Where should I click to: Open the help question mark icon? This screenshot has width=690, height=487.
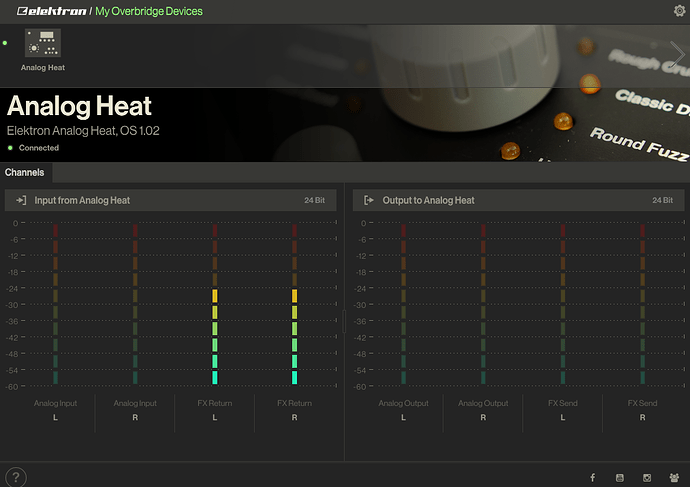click(x=15, y=477)
